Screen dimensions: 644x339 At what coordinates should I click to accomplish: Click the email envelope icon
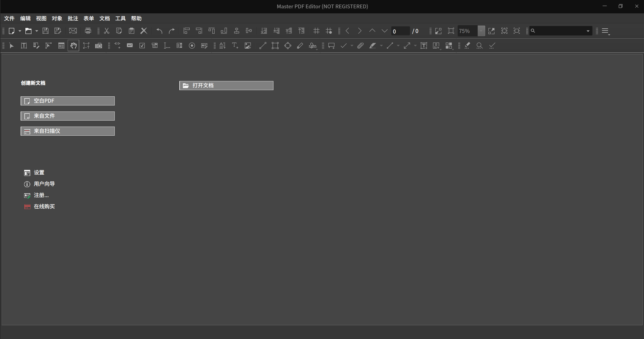point(73,31)
